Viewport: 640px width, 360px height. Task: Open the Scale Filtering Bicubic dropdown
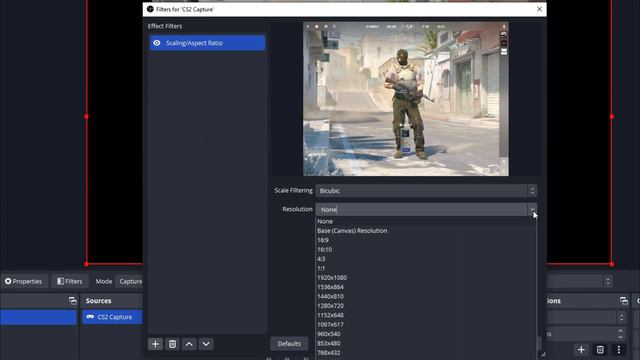point(426,191)
